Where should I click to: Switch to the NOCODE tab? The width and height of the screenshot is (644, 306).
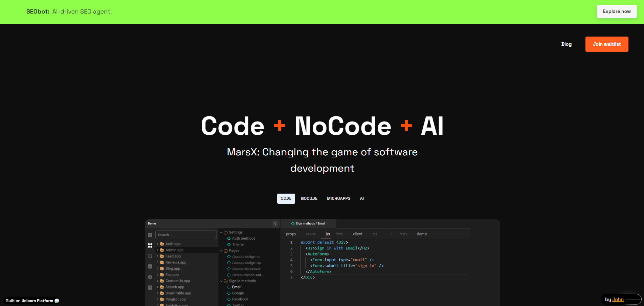[x=309, y=199]
